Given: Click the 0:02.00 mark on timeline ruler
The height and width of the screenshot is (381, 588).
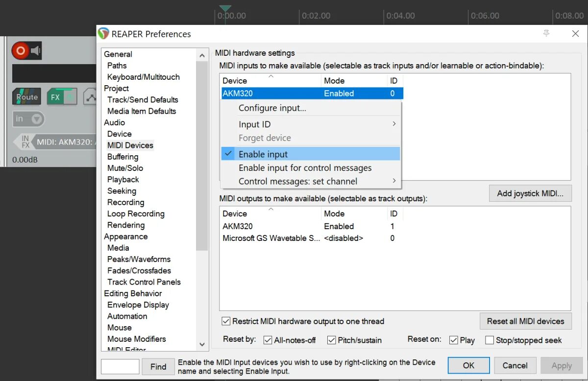Looking at the screenshot, I should point(316,16).
